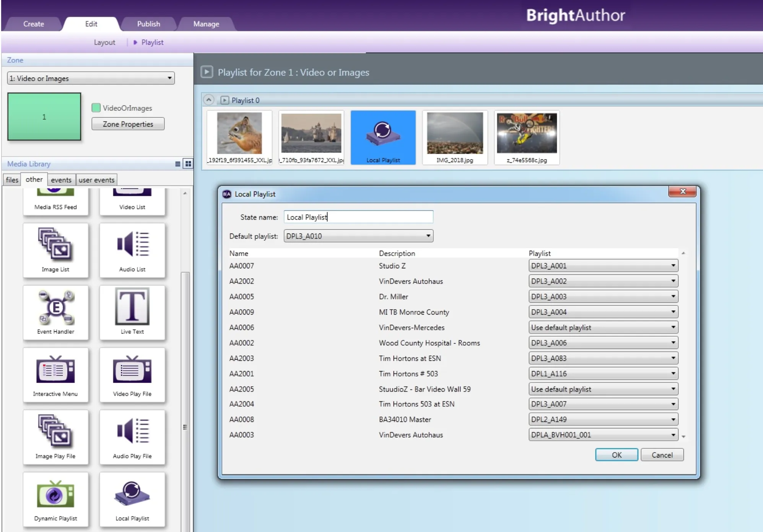Confirm dialog with OK button
This screenshot has height=532, width=763.
click(617, 455)
